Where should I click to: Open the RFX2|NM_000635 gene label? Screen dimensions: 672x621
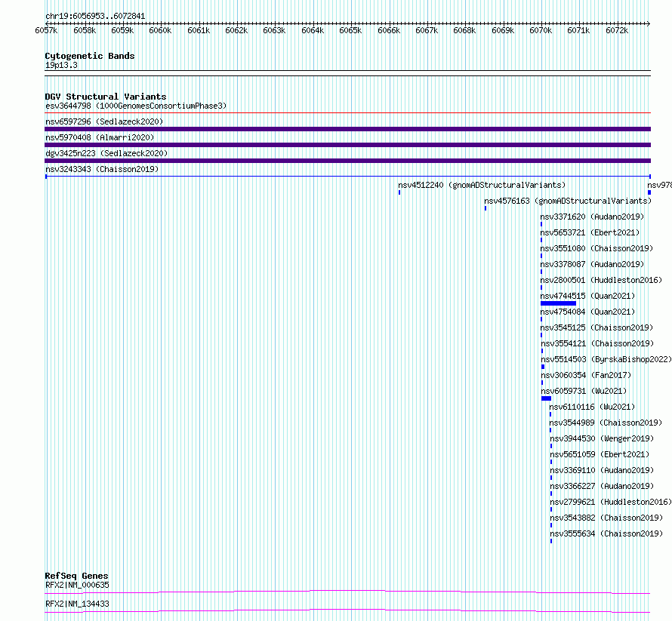tap(77, 585)
